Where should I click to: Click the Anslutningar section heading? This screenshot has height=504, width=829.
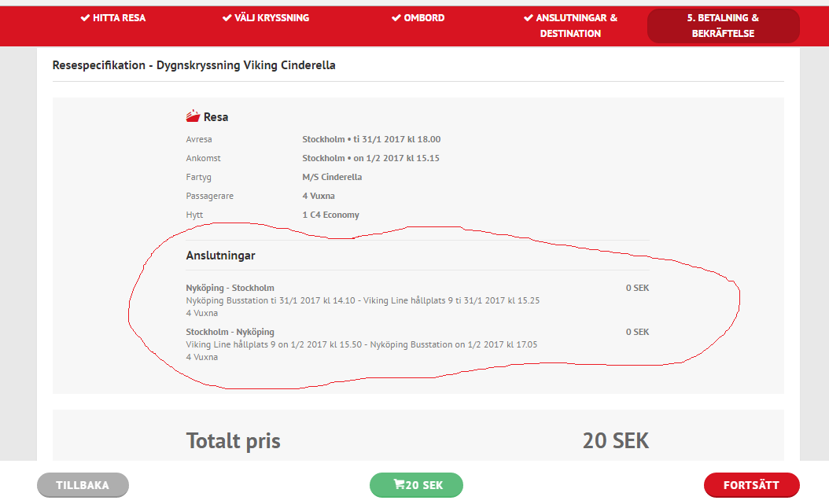220,256
